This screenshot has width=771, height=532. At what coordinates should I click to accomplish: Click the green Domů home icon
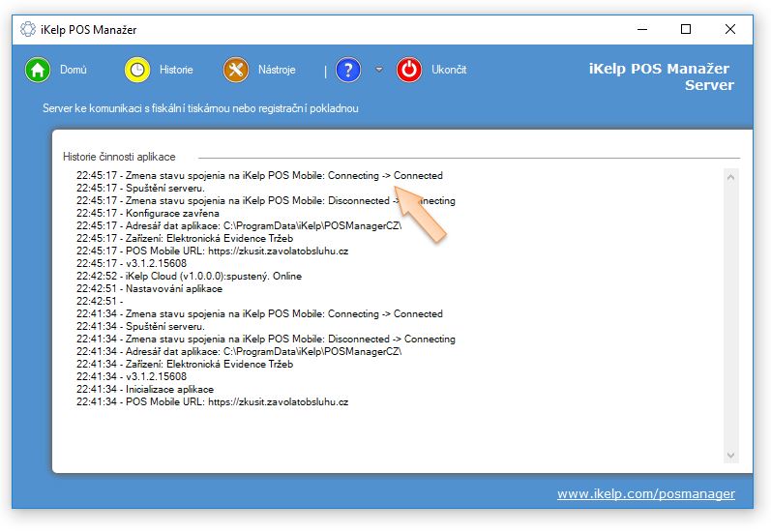[38, 70]
